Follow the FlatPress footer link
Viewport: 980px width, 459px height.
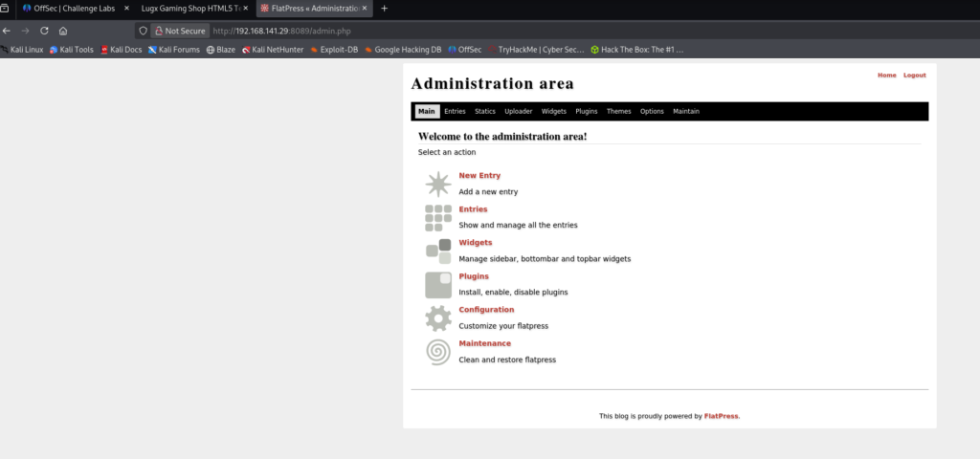point(721,416)
